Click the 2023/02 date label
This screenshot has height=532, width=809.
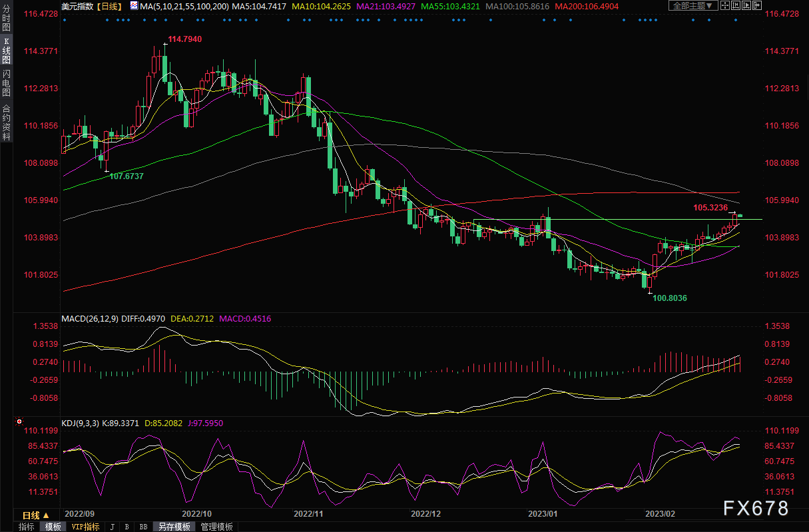coord(661,514)
